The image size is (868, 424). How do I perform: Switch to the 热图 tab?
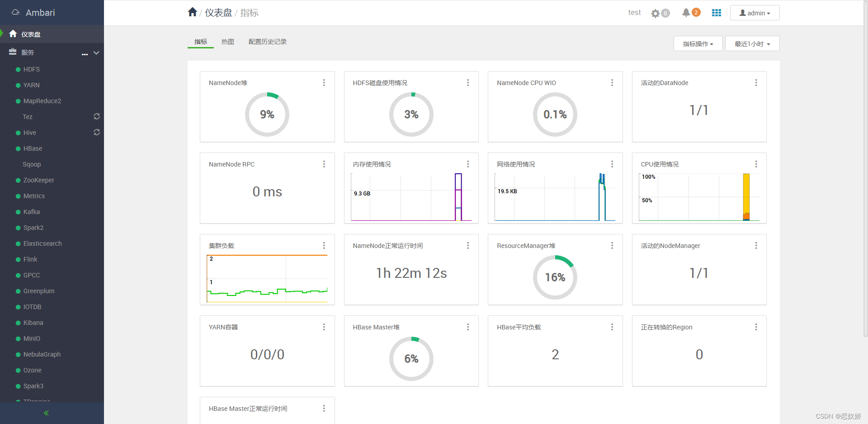228,42
